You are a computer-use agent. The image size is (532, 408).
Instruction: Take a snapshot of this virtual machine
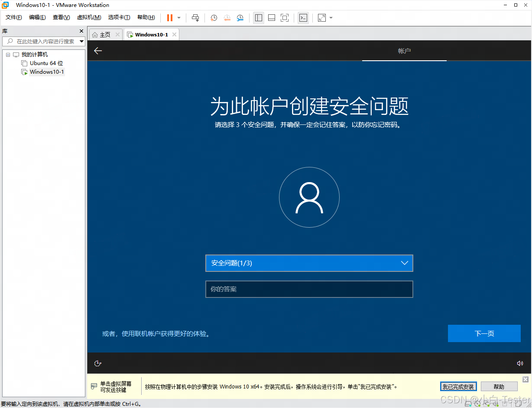(214, 18)
